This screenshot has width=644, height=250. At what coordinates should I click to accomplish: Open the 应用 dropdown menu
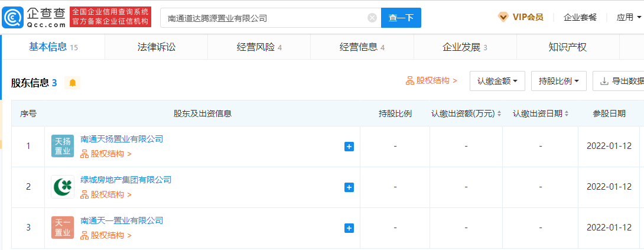629,17
